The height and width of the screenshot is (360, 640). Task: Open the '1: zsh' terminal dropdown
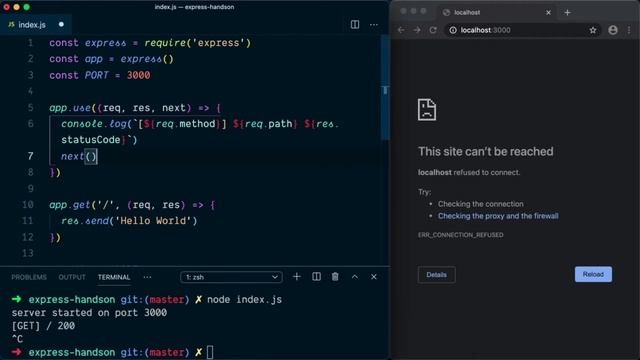click(231, 277)
